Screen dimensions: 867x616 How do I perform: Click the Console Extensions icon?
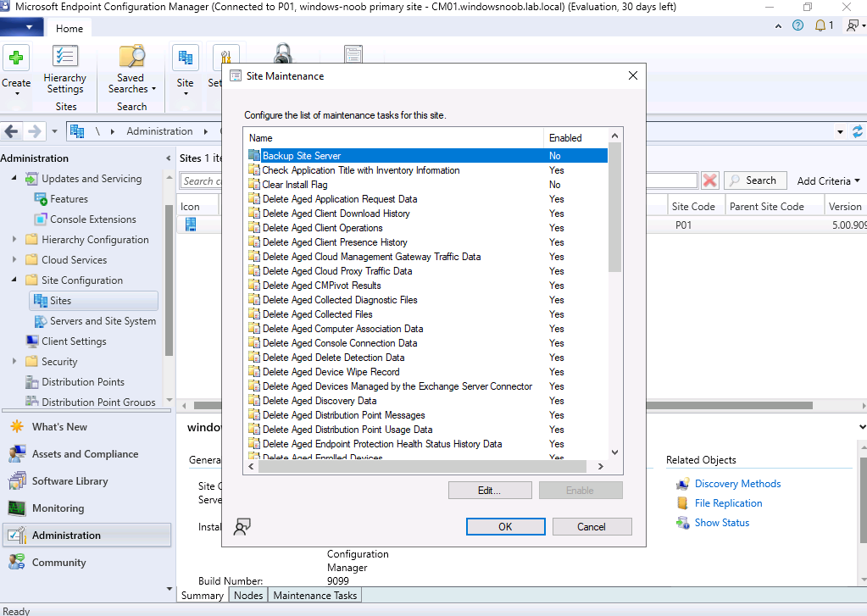click(41, 219)
